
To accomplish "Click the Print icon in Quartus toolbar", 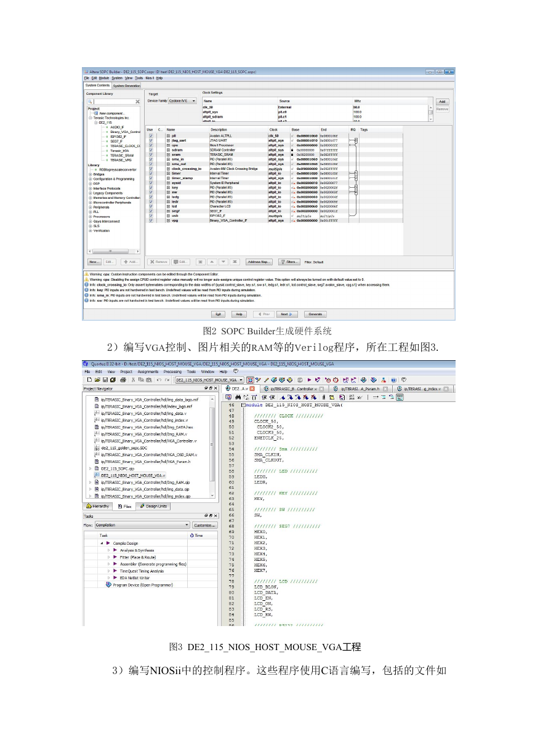I will 122,380.
